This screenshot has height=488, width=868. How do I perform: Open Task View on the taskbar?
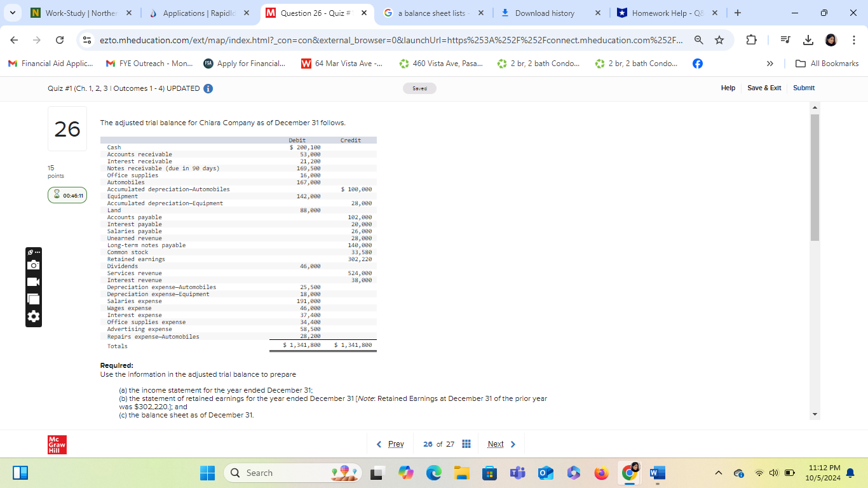[x=378, y=473]
